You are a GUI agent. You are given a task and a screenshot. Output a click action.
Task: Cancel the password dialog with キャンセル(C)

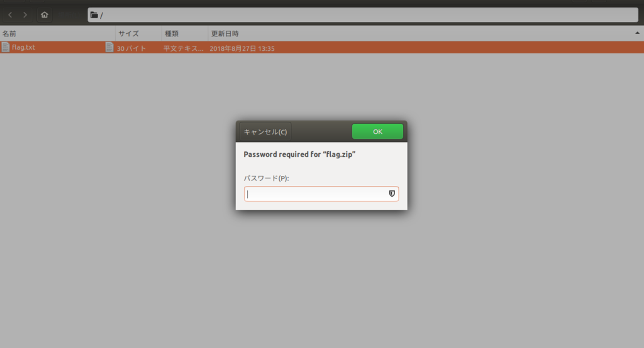point(265,132)
